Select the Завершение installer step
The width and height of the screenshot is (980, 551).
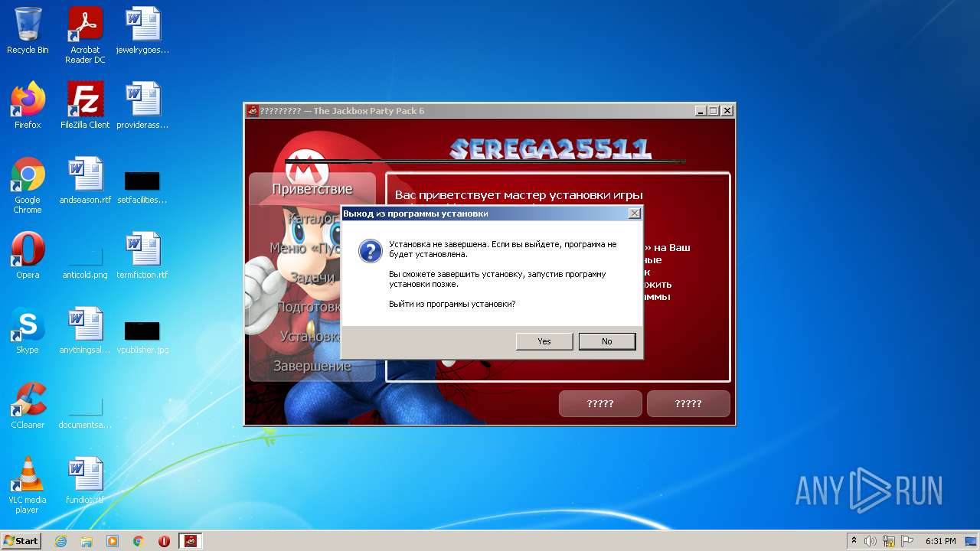[312, 366]
